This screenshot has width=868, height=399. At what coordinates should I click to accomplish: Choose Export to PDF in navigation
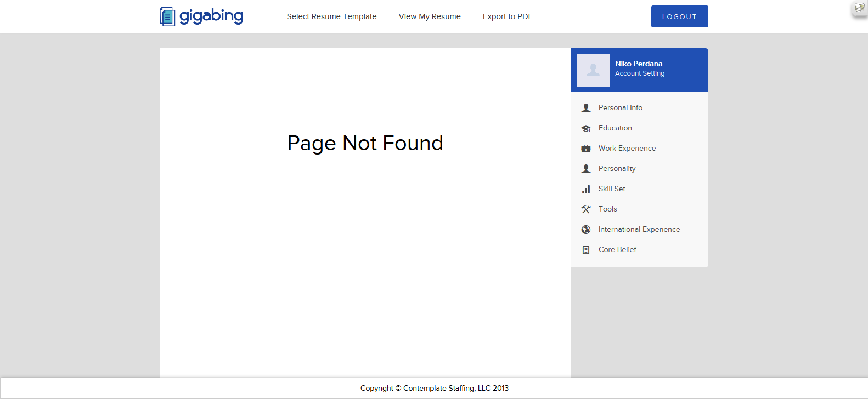point(508,16)
